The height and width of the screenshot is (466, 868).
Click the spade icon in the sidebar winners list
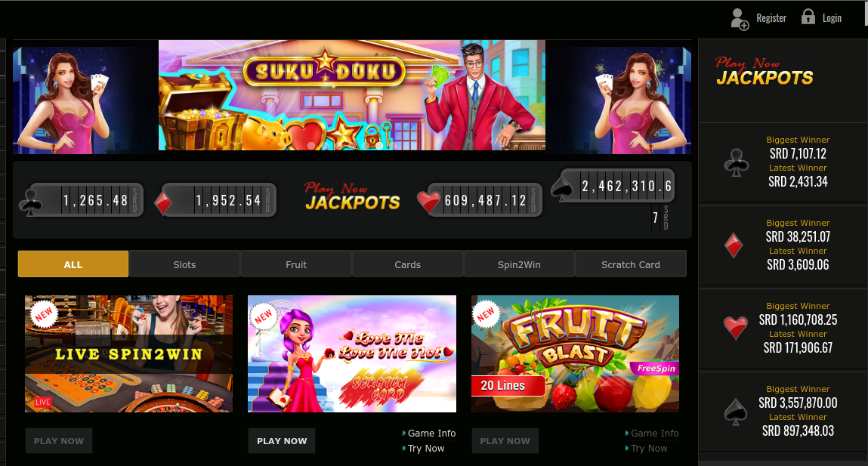tap(736, 412)
